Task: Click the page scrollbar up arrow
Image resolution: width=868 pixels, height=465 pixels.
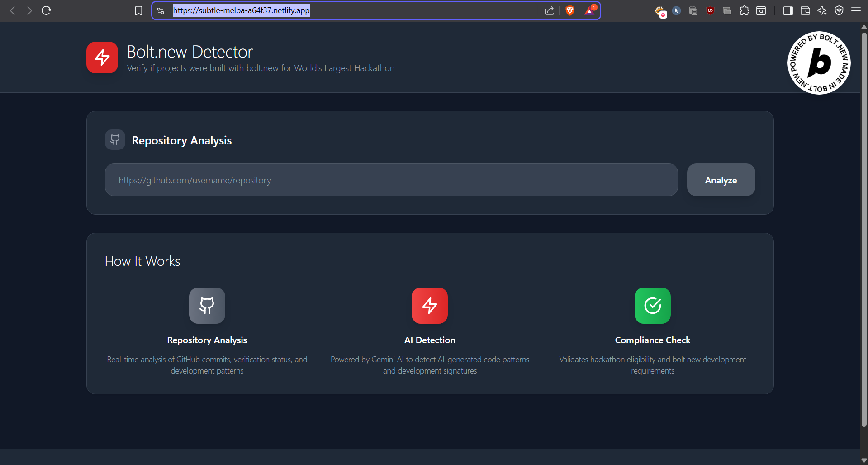Action: click(x=864, y=27)
